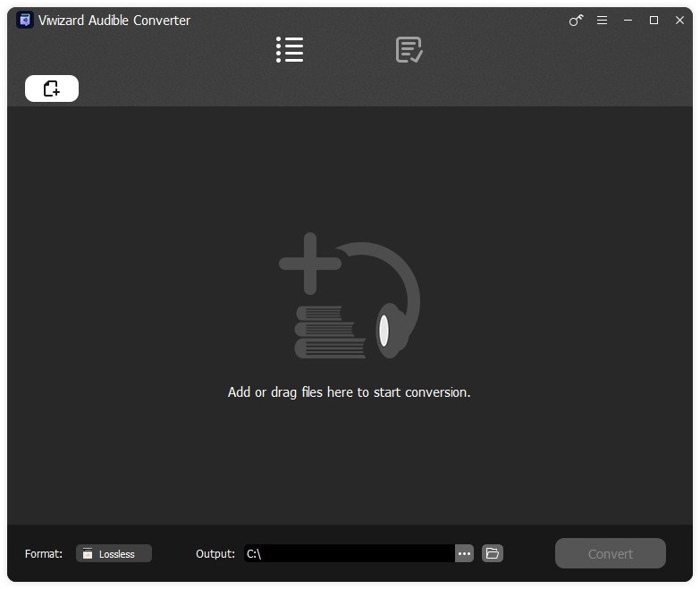Open the output folder icon

493,553
